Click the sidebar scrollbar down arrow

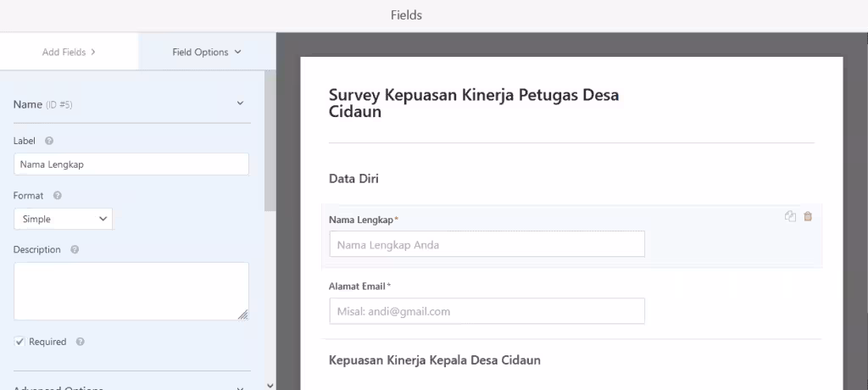270,386
